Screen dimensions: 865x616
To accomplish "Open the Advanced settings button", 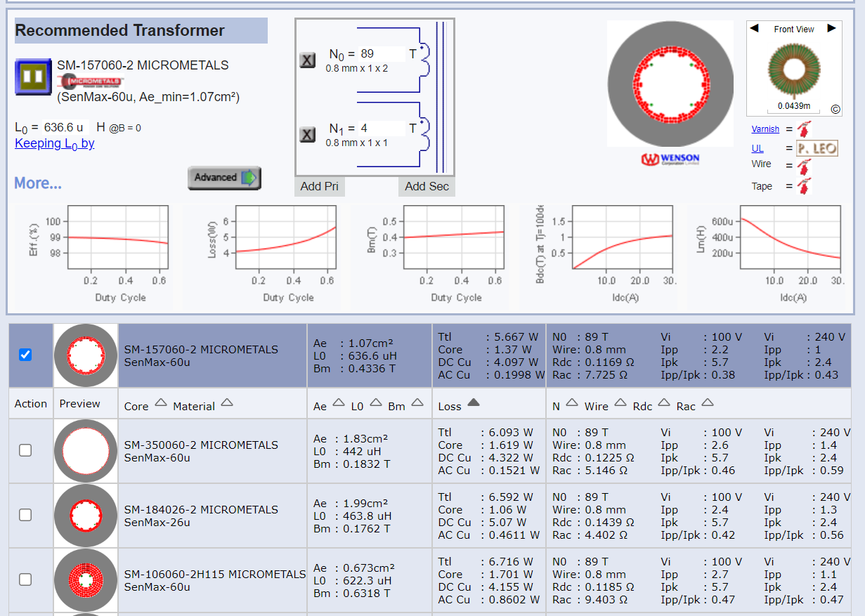I will click(x=224, y=178).
